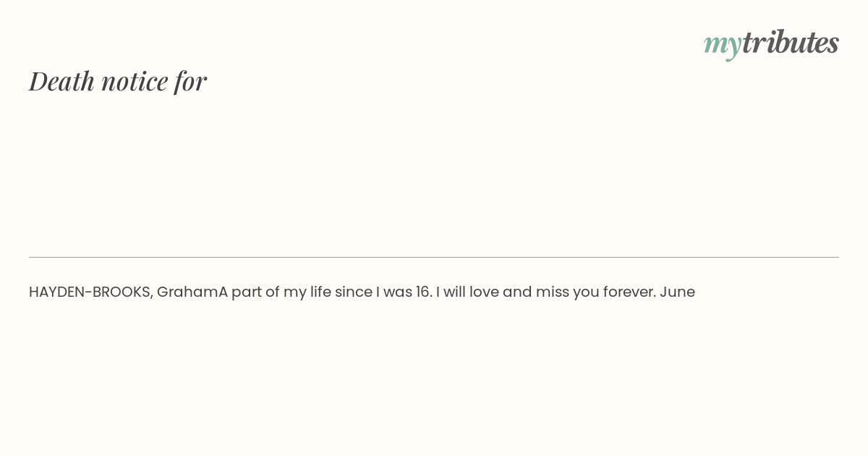The image size is (868, 456).
Task: Click the surname HAYDEN-BROOKS
Action: (91, 292)
